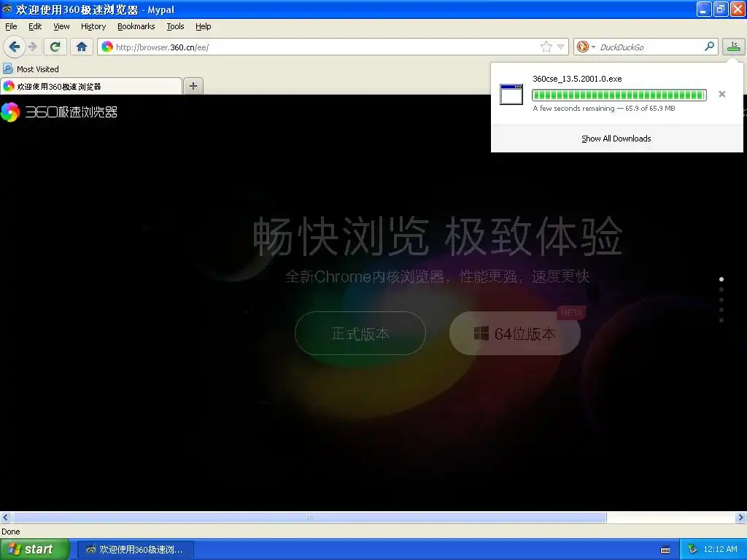Select fourth page indicator dot

coord(721,310)
